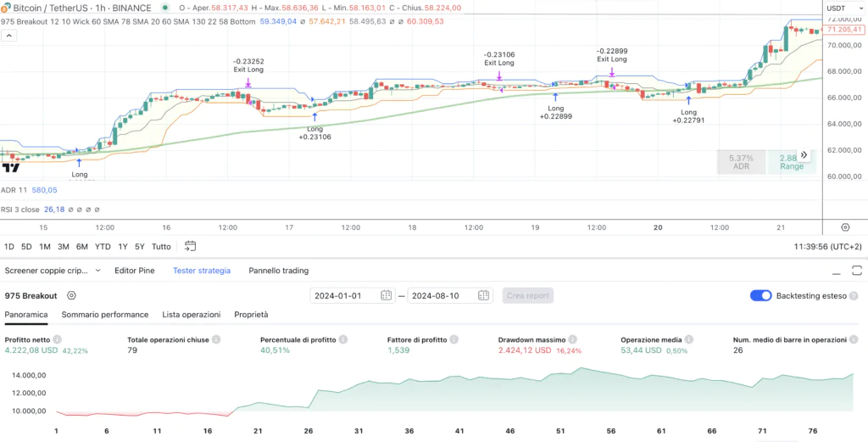Screen dimensions: 868x442
Task: Maximize the strategy tester panel
Action: 857,271
